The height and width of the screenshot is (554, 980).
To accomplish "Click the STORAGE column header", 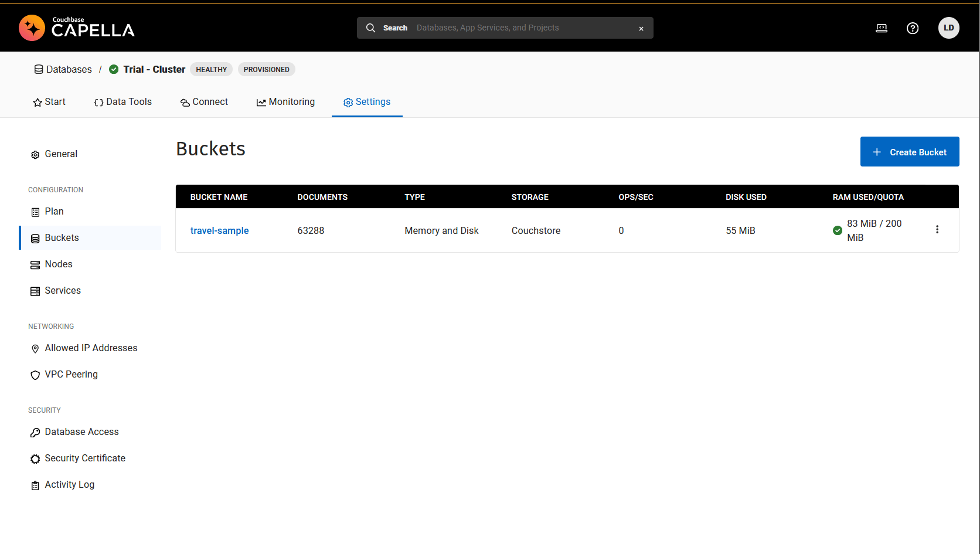I will (x=530, y=197).
